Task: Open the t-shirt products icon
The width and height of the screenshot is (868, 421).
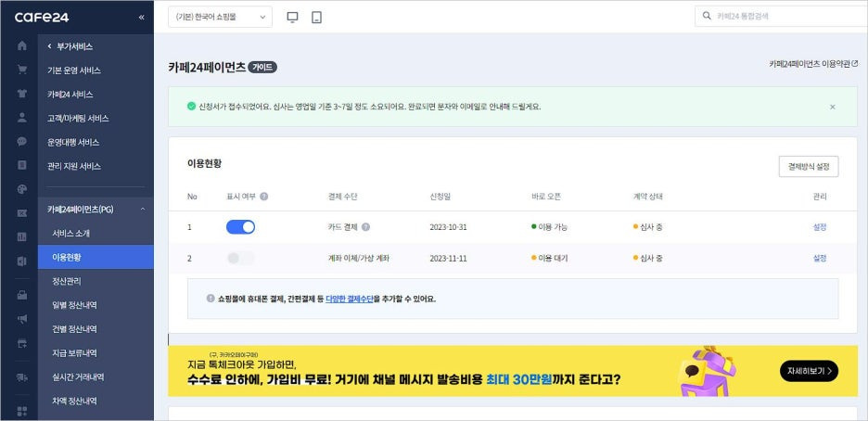Action: click(22, 94)
